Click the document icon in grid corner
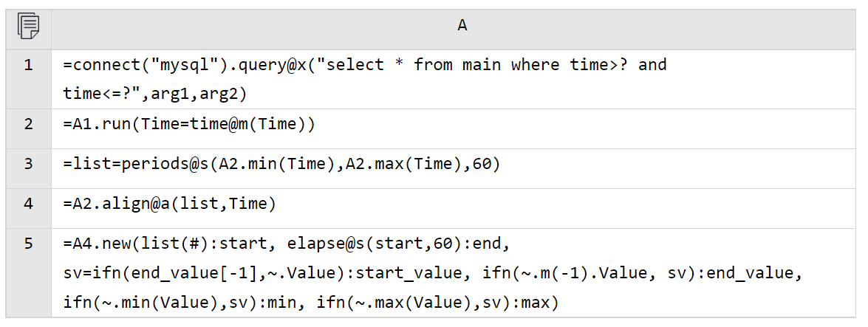Viewport: 868px width, 327px height. 28,27
